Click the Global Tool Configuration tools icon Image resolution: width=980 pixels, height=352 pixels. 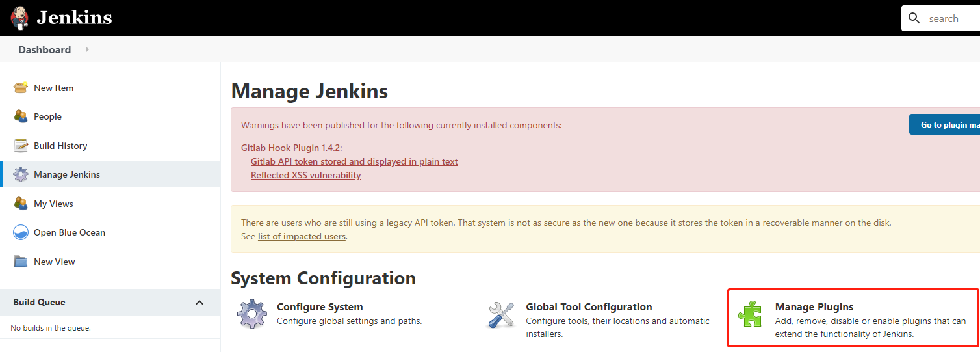(501, 314)
